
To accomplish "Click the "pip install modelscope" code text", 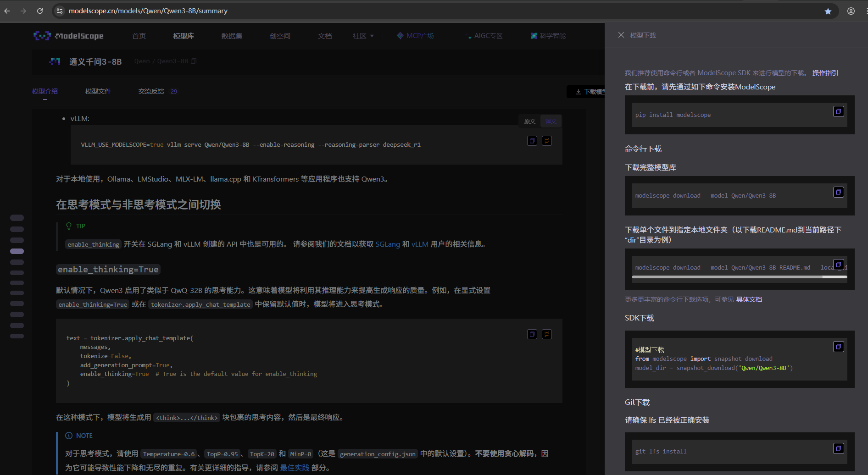I will tap(673, 115).
